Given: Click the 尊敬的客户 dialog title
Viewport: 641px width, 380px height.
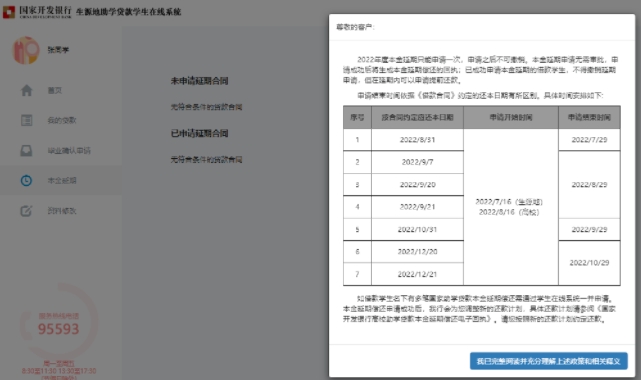Looking at the screenshot, I should pyautogui.click(x=355, y=27).
